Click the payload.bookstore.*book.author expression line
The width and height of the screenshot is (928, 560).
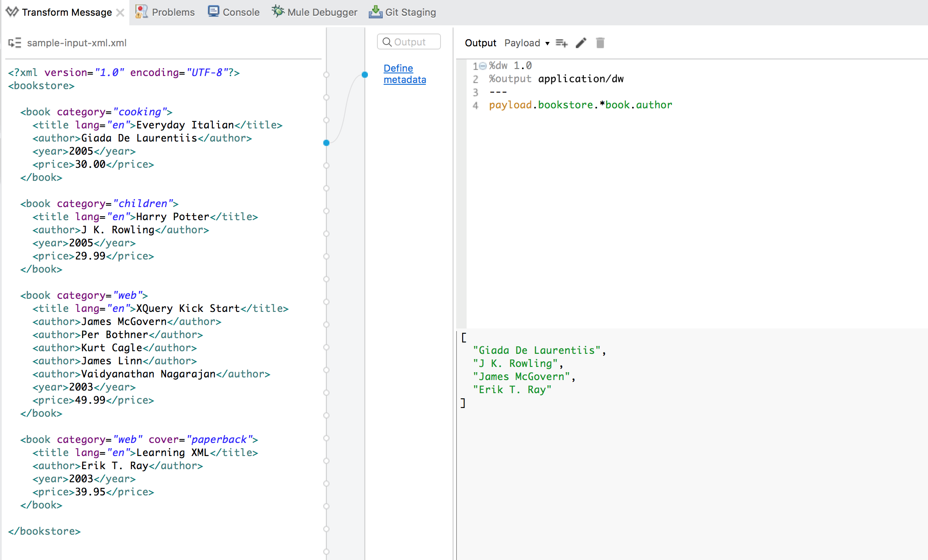coord(580,105)
